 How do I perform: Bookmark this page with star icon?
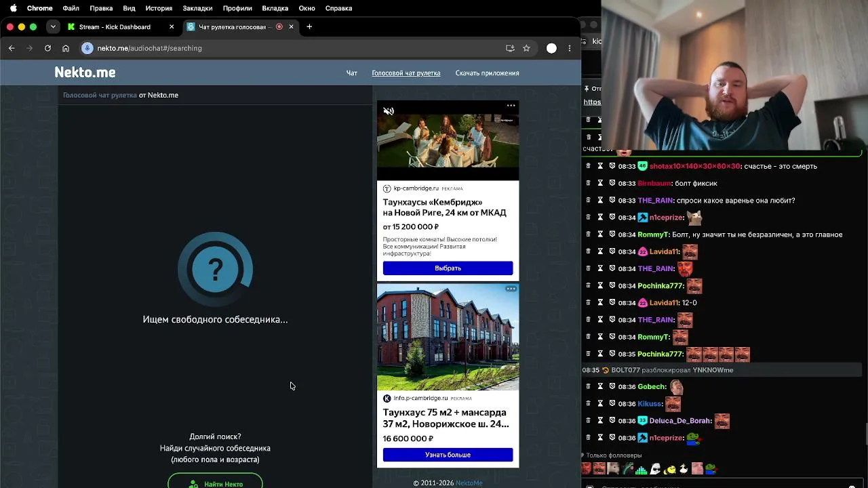click(526, 48)
